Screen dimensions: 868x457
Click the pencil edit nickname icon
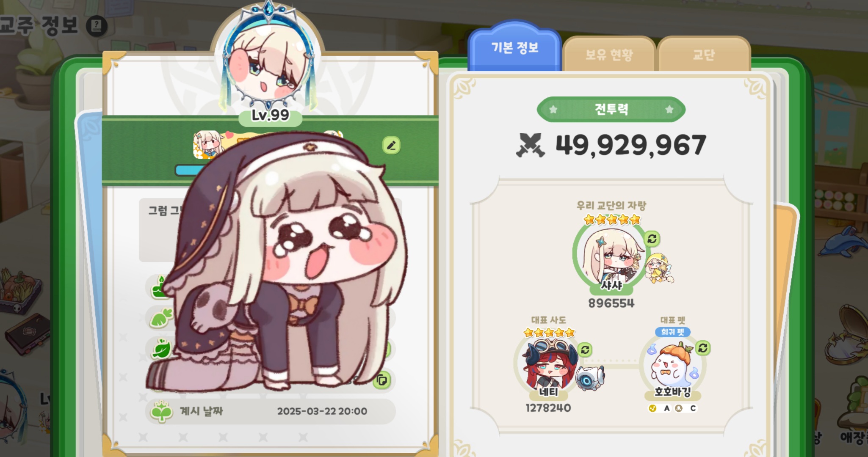tap(391, 145)
